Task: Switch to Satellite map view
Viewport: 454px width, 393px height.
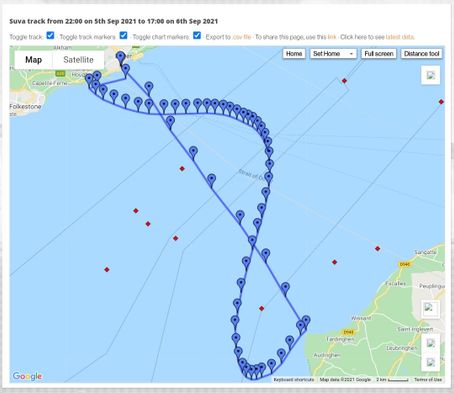Action: click(x=78, y=60)
